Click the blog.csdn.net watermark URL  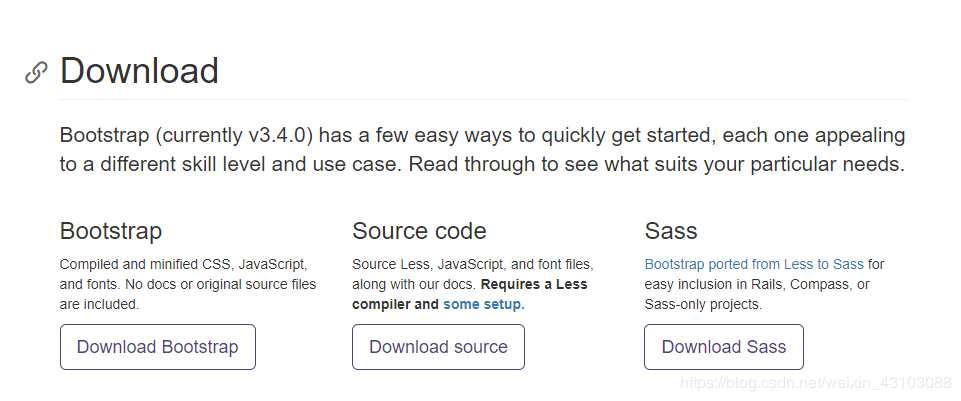[x=815, y=383]
